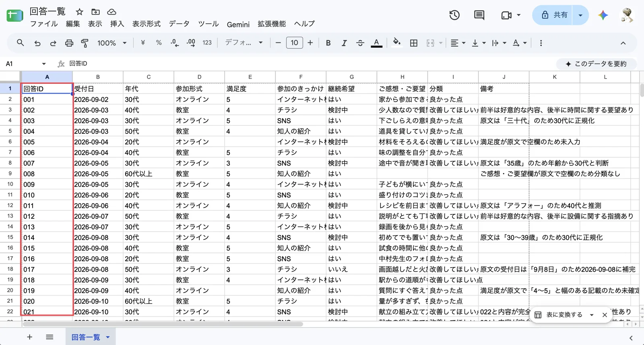This screenshot has width=644, height=345.
Task: Open the 拡張機能 menu
Action: click(x=272, y=24)
